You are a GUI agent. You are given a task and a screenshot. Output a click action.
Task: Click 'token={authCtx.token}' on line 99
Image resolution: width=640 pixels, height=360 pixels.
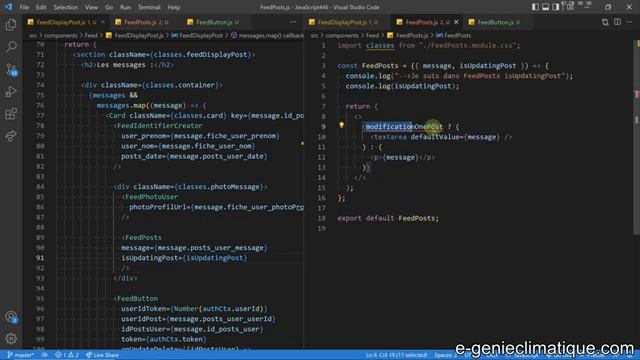coord(164,339)
